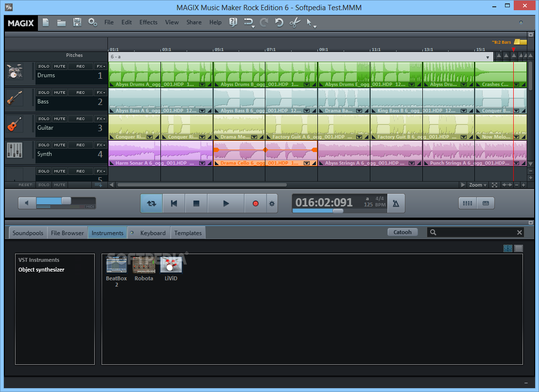
Task: Open settings gear icon in toolbar
Action: click(x=92, y=22)
